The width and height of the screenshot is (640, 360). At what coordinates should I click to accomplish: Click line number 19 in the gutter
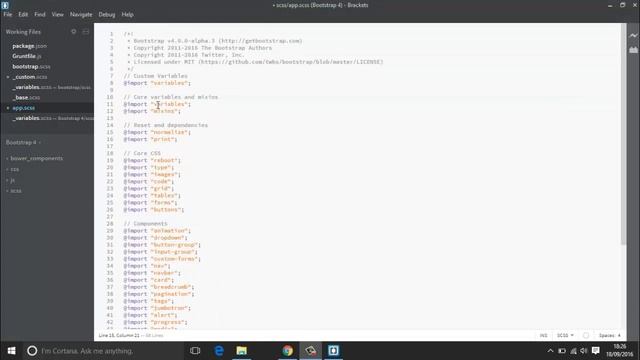pos(110,160)
